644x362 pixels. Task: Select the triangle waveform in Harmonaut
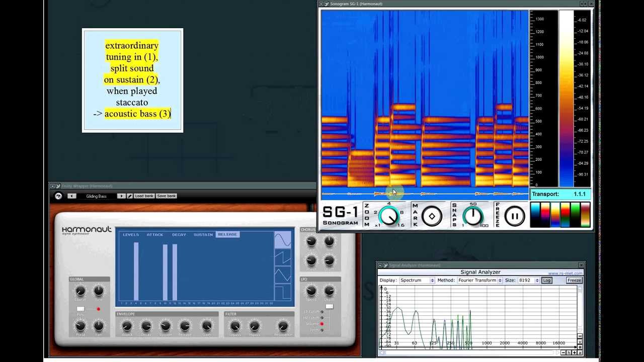283,275
